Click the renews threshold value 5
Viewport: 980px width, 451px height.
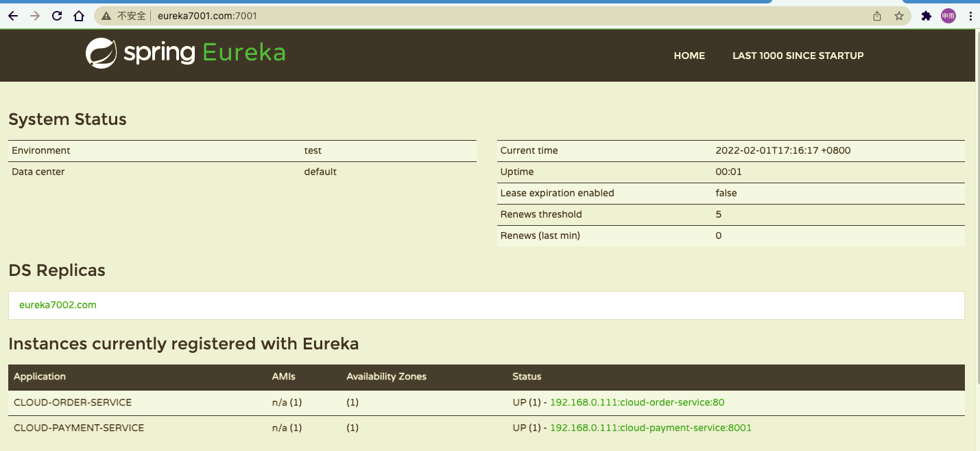[719, 214]
